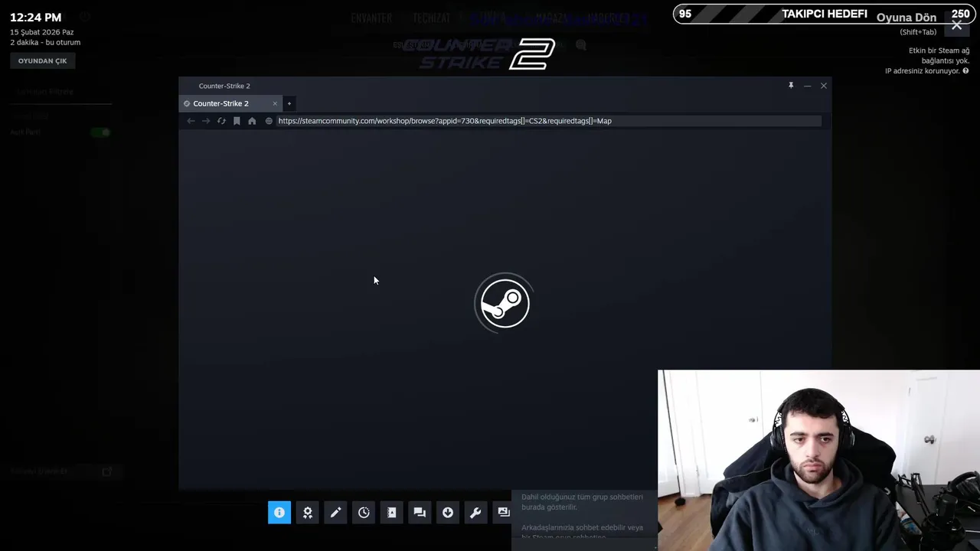Go back in the overlay browser
The width and height of the screenshot is (980, 551).
point(191,121)
